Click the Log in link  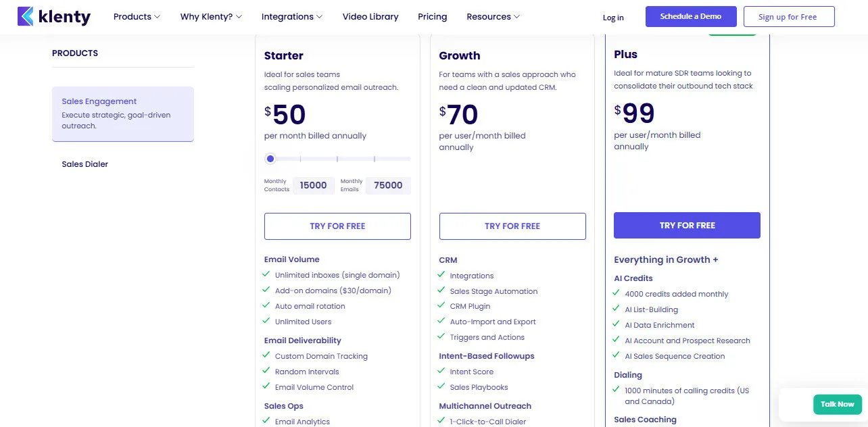point(612,18)
